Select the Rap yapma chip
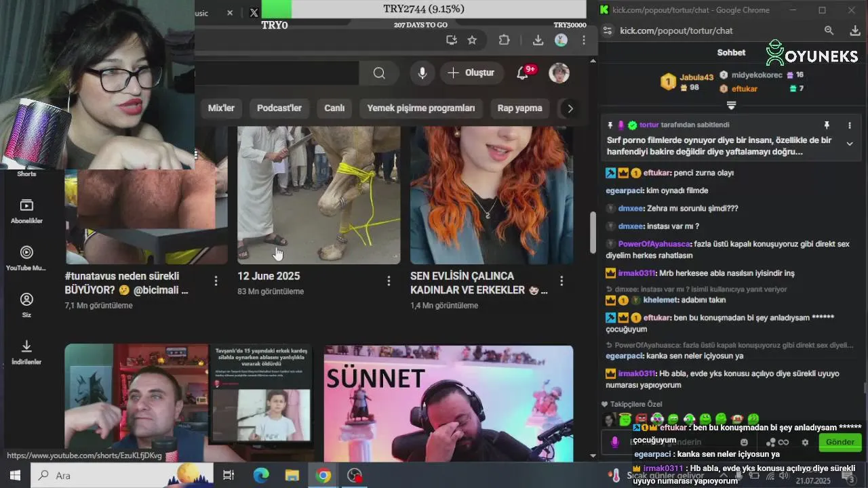Viewport: 868px width, 488px height. click(520, 108)
